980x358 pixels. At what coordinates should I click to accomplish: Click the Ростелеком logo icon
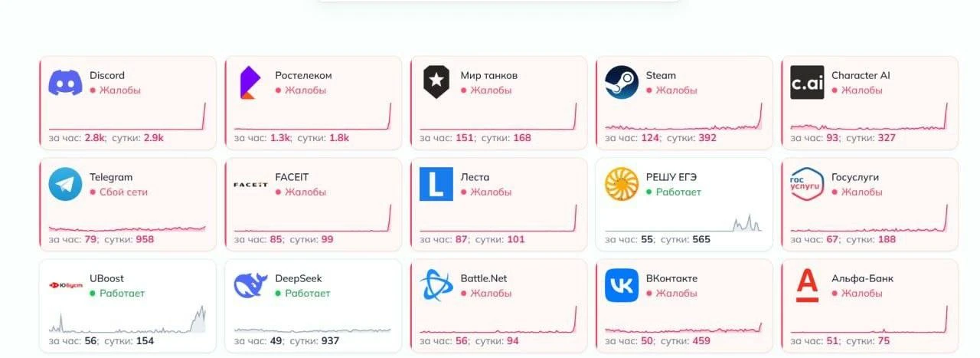coord(250,82)
